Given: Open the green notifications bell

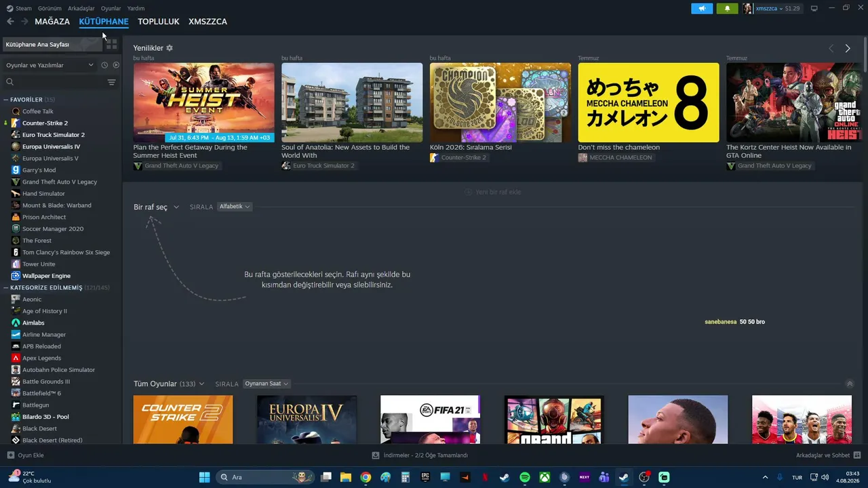Looking at the screenshot, I should click(x=727, y=8).
